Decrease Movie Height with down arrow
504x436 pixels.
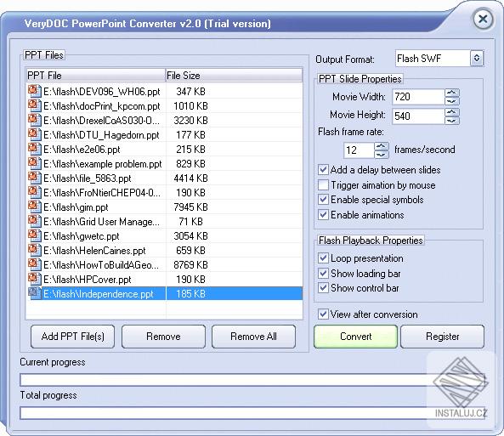(x=452, y=121)
